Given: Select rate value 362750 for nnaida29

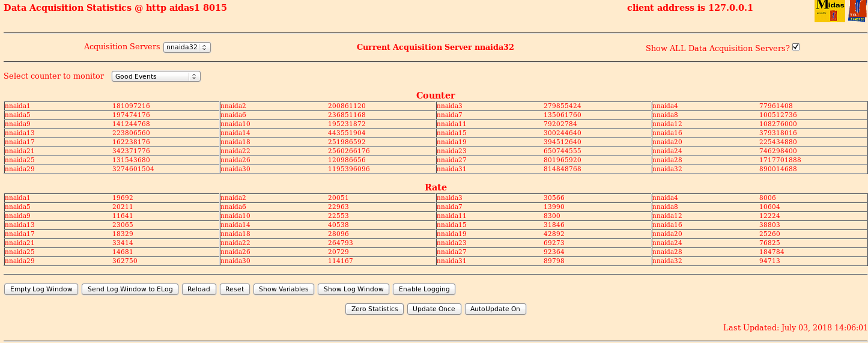Looking at the screenshot, I should pos(125,261).
